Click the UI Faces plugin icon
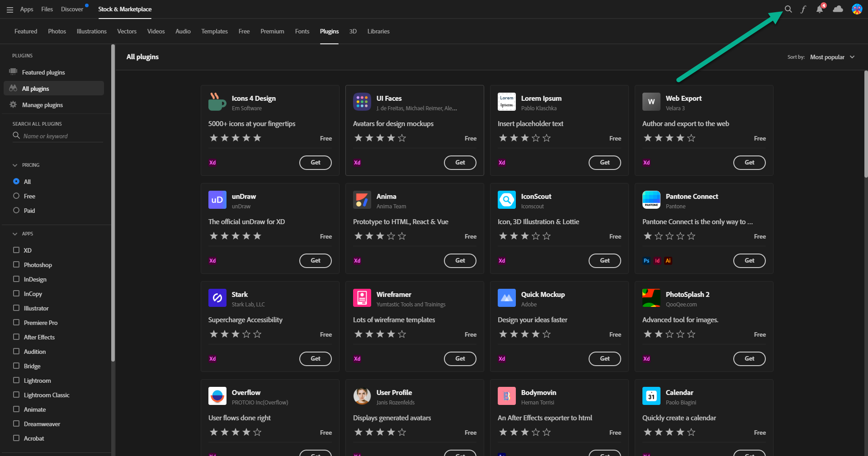 [362, 102]
